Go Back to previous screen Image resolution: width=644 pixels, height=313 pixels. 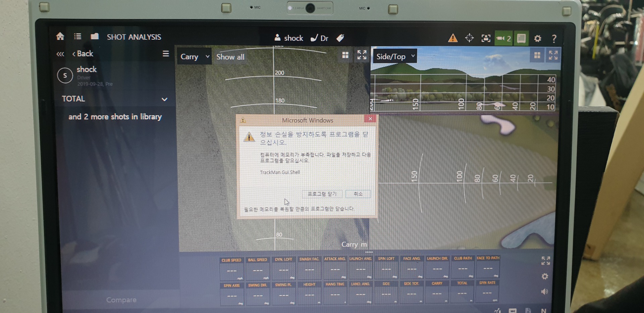tap(83, 54)
